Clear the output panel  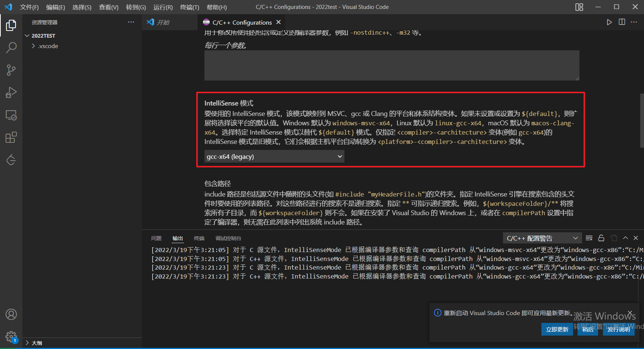pyautogui.click(x=589, y=238)
